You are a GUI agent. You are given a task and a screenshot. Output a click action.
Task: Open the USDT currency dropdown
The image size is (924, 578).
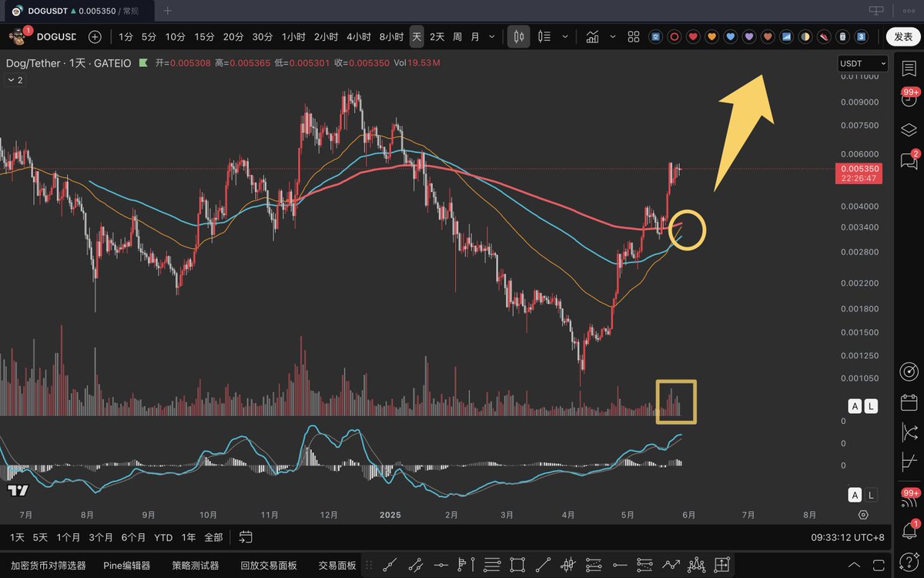click(x=862, y=63)
